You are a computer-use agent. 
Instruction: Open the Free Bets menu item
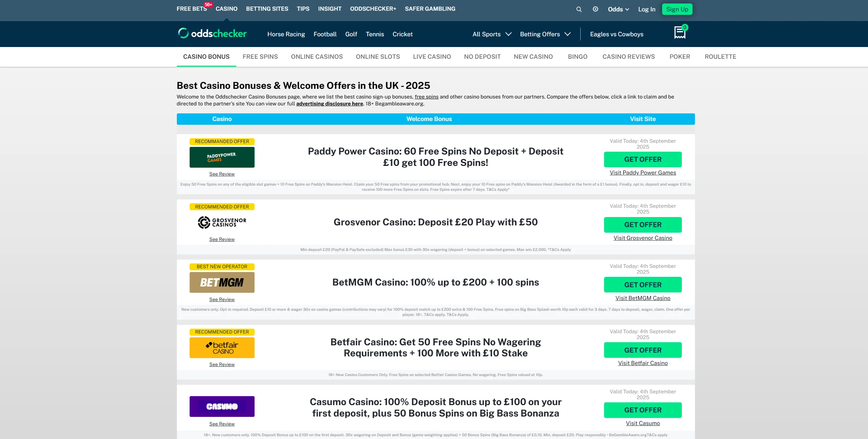pyautogui.click(x=192, y=9)
